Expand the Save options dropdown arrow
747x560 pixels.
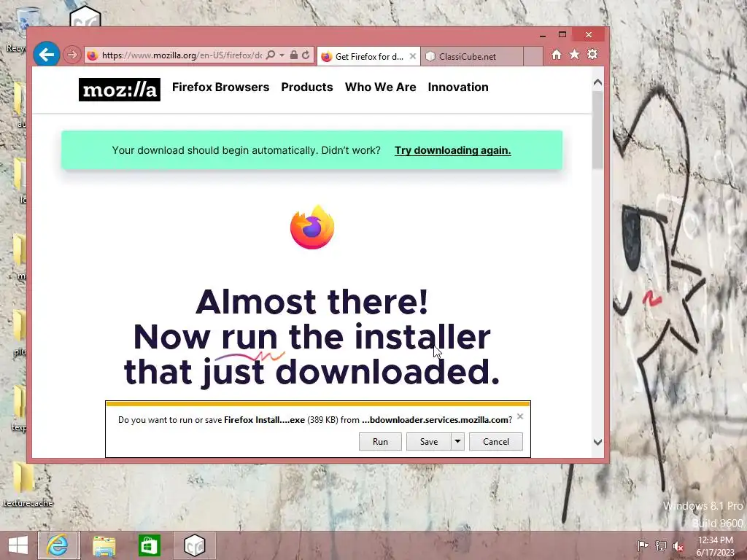pos(457,441)
